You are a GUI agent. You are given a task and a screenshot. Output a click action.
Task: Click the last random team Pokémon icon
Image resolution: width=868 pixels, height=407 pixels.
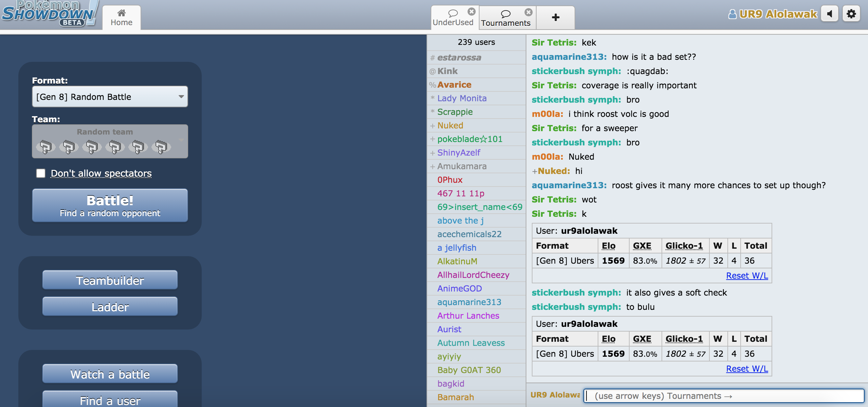161,147
